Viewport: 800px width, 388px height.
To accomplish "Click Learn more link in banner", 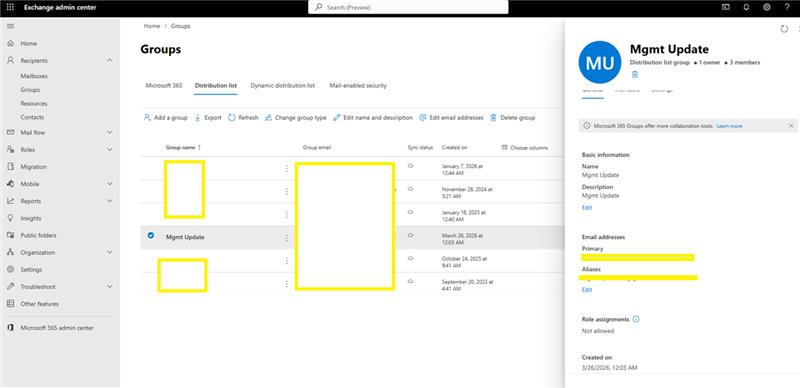I will (x=729, y=126).
